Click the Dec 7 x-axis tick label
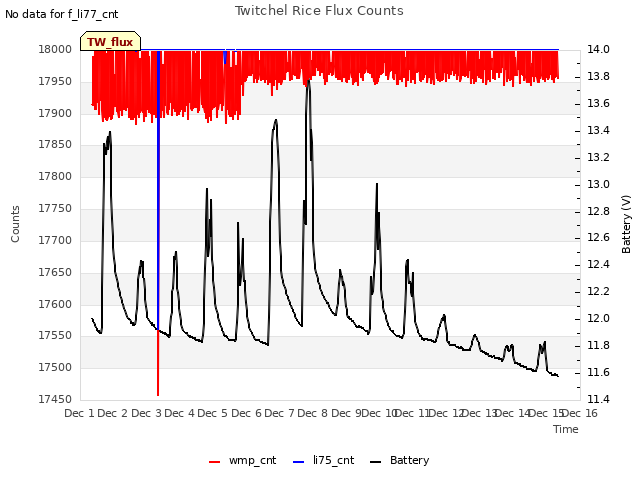This screenshot has height=480, width=640. tap(279, 413)
